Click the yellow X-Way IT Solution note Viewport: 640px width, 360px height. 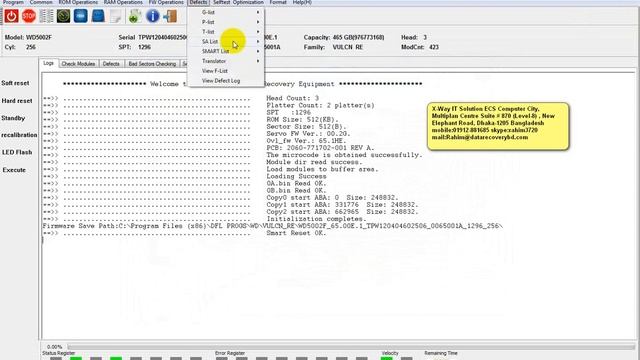(x=498, y=126)
